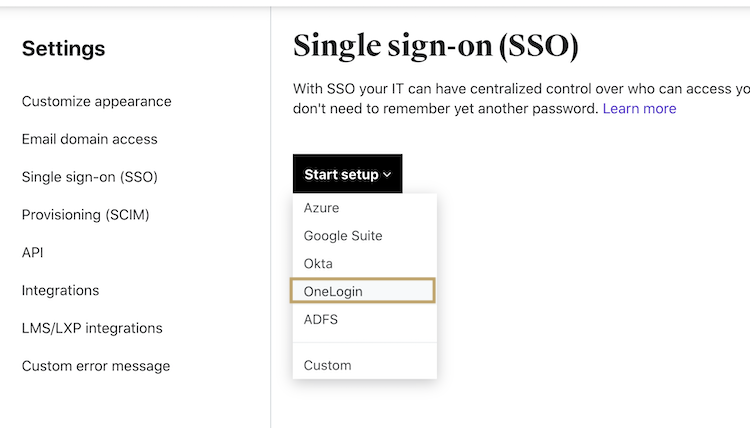This screenshot has height=428, width=750.
Task: Select Custom SSO provider option
Action: coord(327,365)
